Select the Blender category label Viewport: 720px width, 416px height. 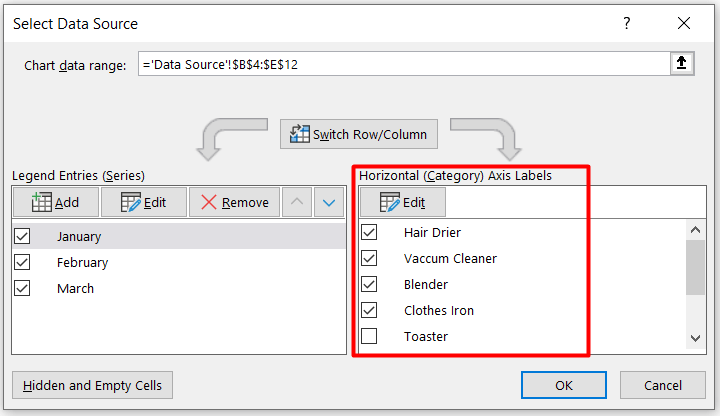point(425,284)
